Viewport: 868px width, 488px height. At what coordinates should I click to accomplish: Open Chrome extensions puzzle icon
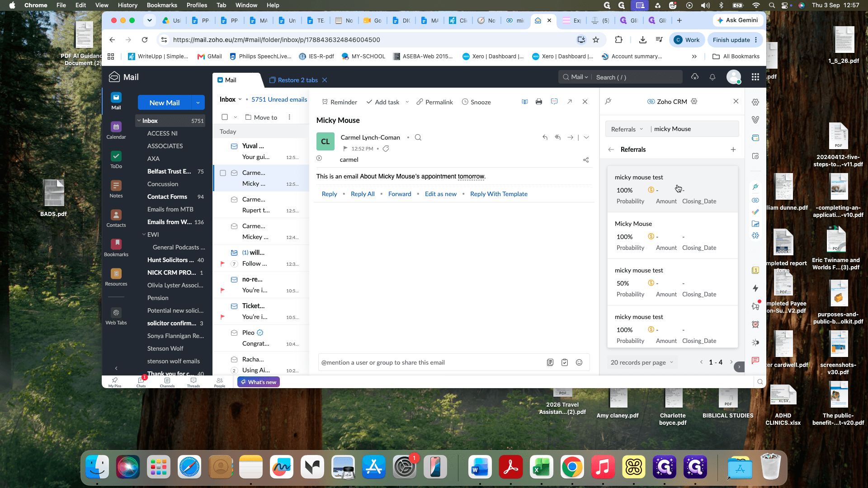[618, 40]
